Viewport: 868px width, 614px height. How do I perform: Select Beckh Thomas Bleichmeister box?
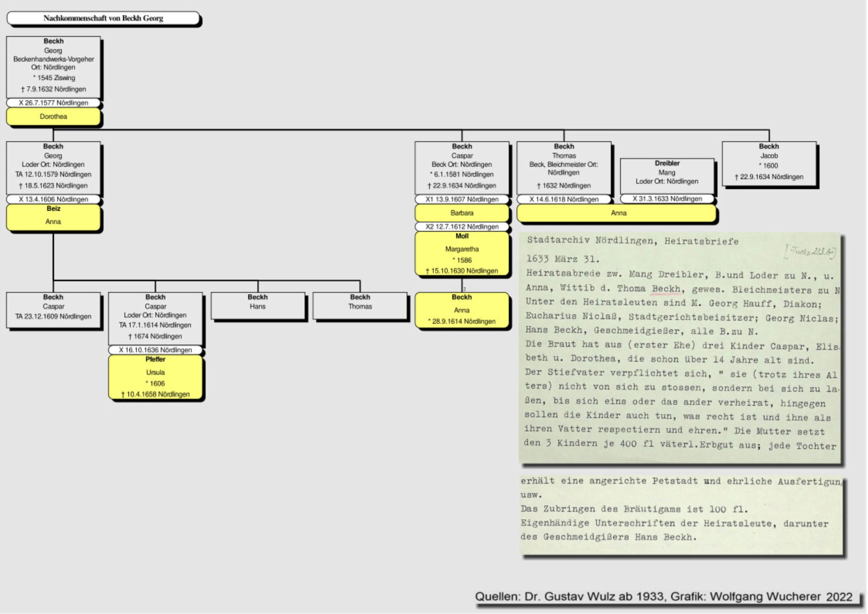564,168
